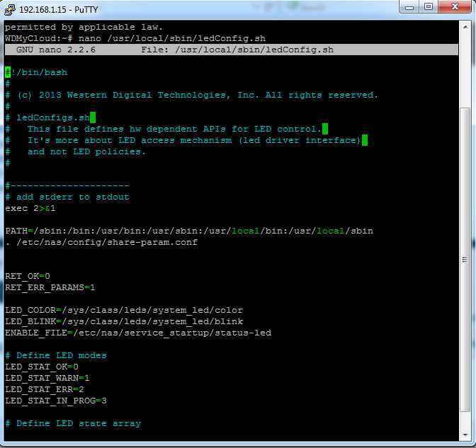Image resolution: width=476 pixels, height=448 pixels.
Task: Click the GNU nano 2.2.6 header text
Action: [56, 50]
